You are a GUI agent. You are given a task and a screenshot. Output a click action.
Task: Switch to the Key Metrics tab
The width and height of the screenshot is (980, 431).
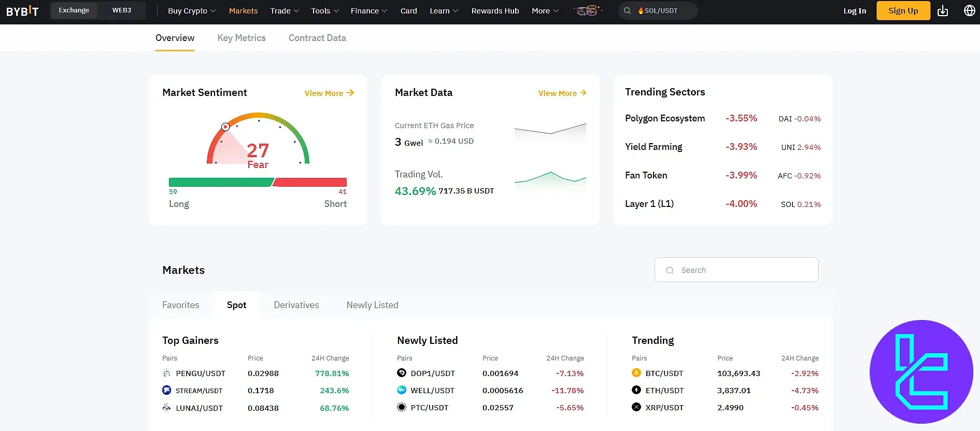[242, 38]
